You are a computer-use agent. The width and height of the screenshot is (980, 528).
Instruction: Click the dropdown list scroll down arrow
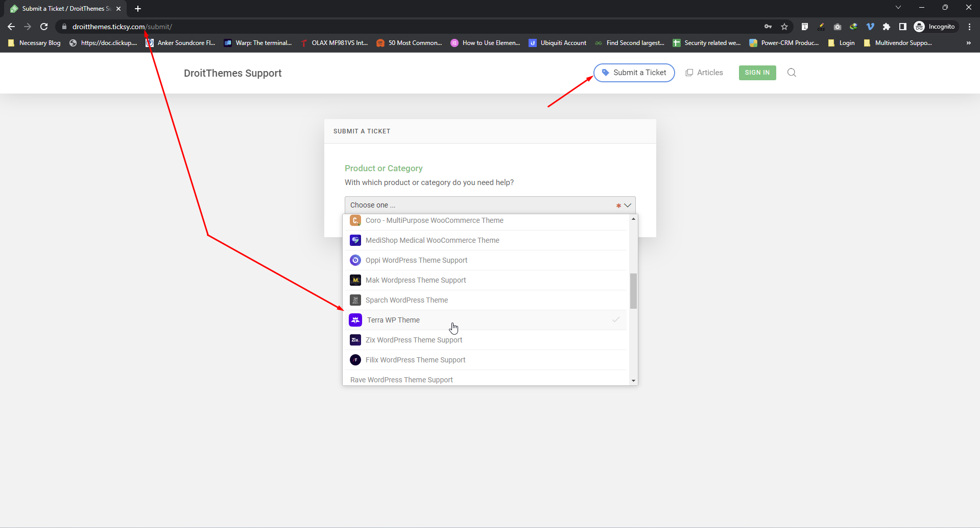(633, 381)
